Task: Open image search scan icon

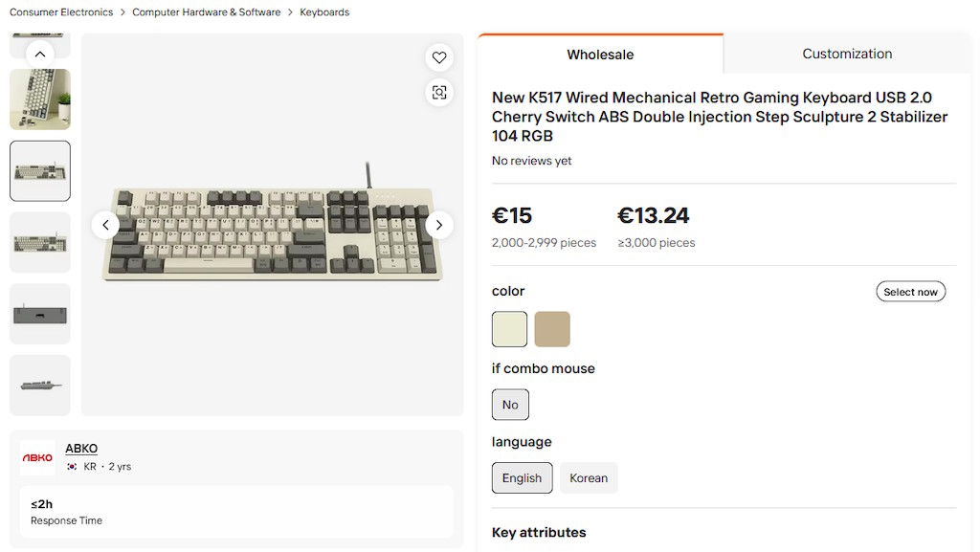Action: coord(439,93)
